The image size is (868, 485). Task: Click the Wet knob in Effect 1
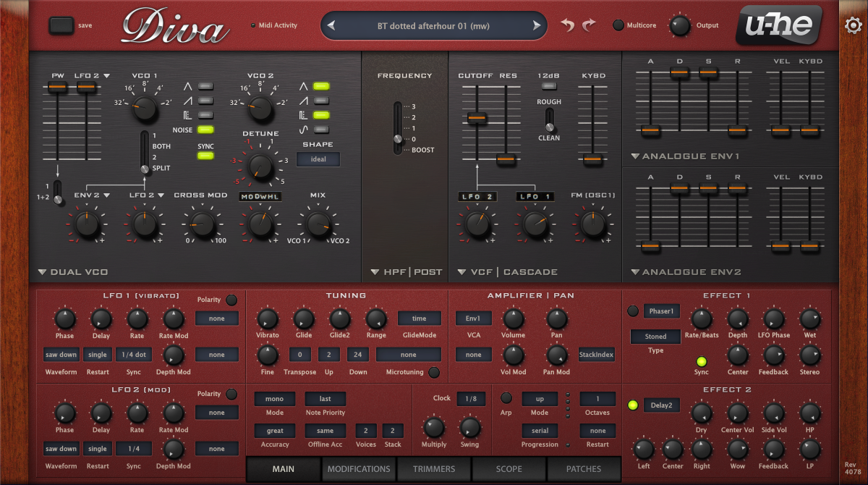pos(809,319)
